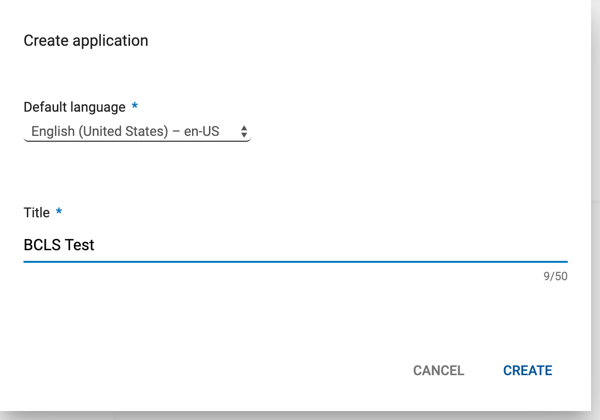
Task: Click the 'Title' field label
Action: tap(37, 212)
